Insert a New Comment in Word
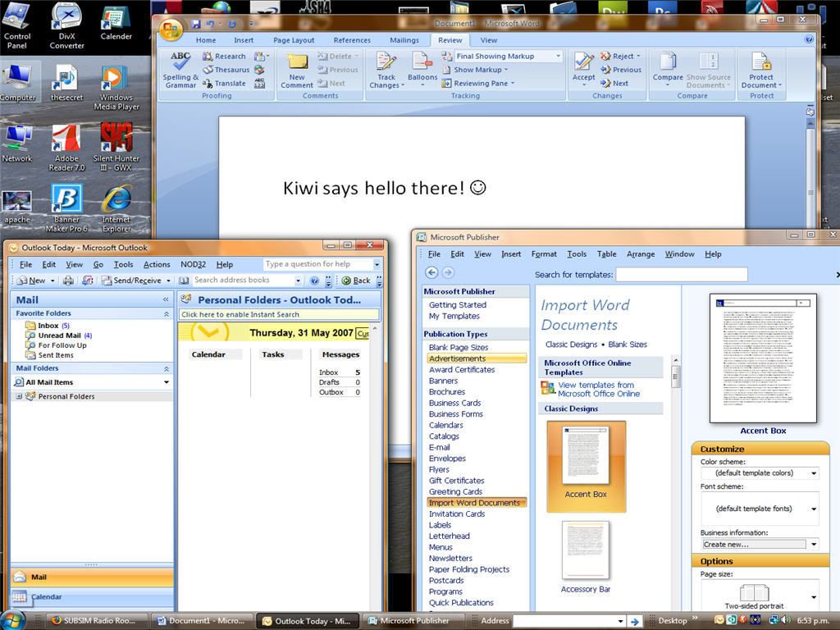Screen dimensions: 840x630 pos(297,71)
